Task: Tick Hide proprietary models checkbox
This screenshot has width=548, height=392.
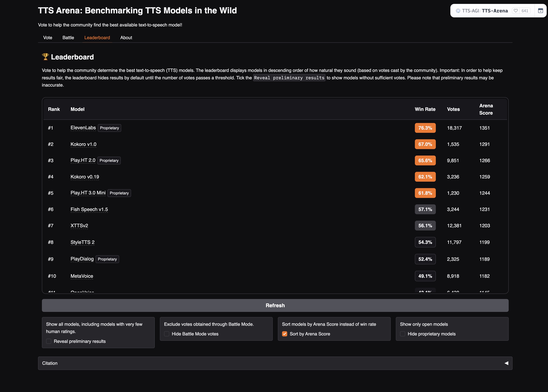Action: tap(402, 334)
